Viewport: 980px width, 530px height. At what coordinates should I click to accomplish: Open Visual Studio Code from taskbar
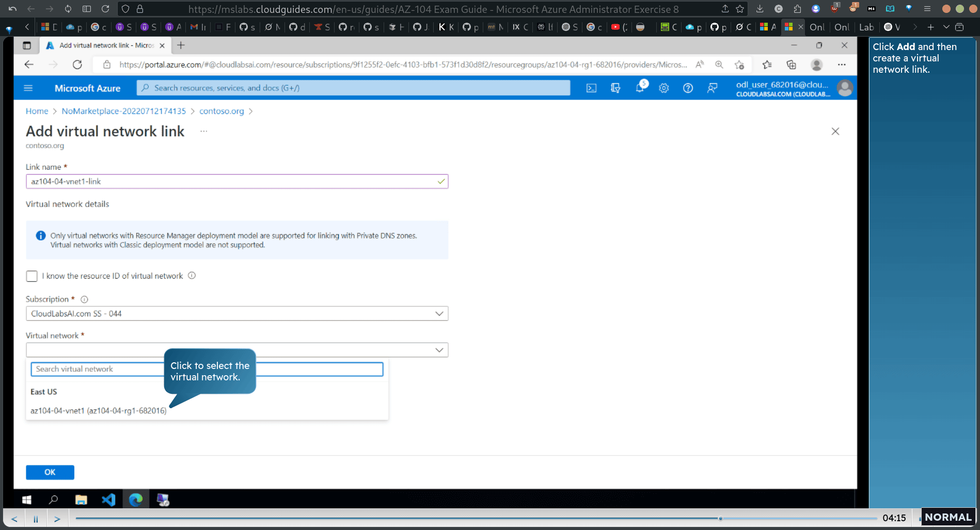pos(108,500)
